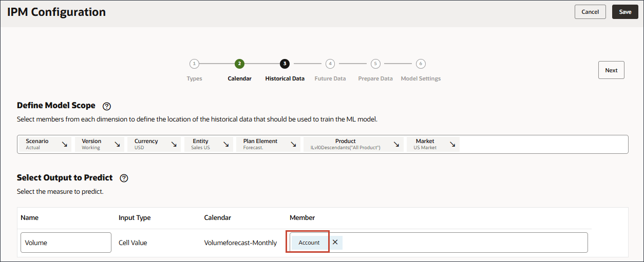Open Product member selector arrow

pyautogui.click(x=397, y=145)
